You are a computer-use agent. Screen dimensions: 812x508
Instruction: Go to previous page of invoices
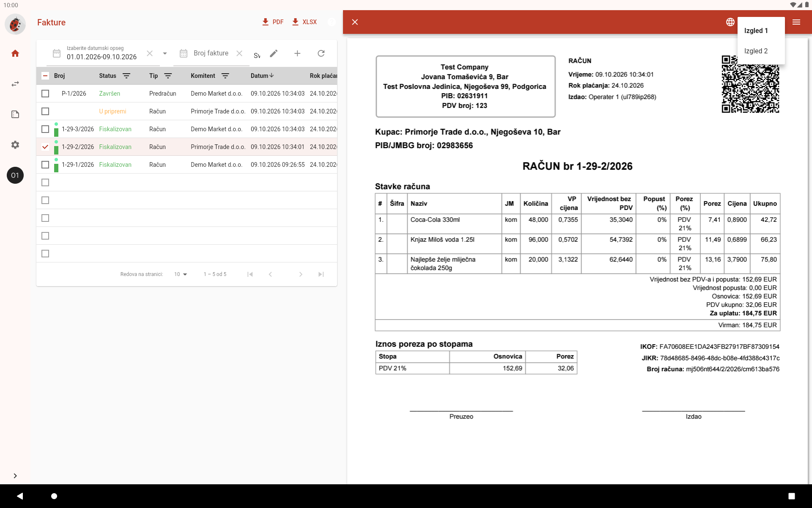point(270,274)
